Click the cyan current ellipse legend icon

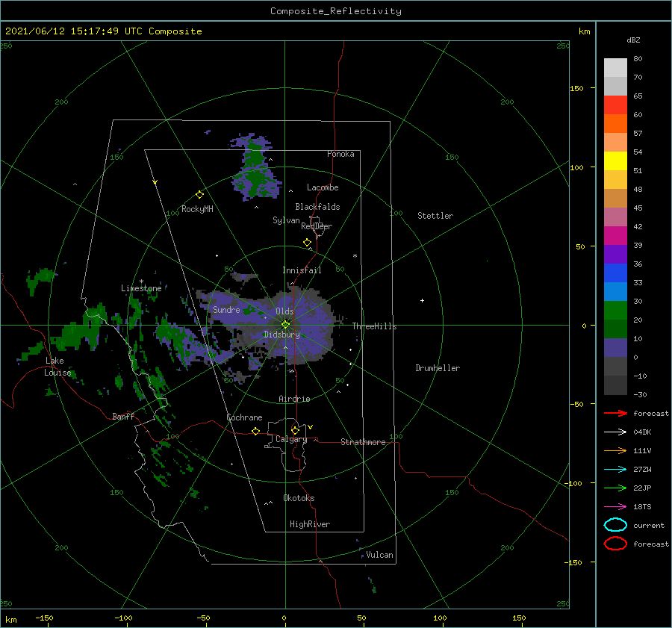point(615,525)
